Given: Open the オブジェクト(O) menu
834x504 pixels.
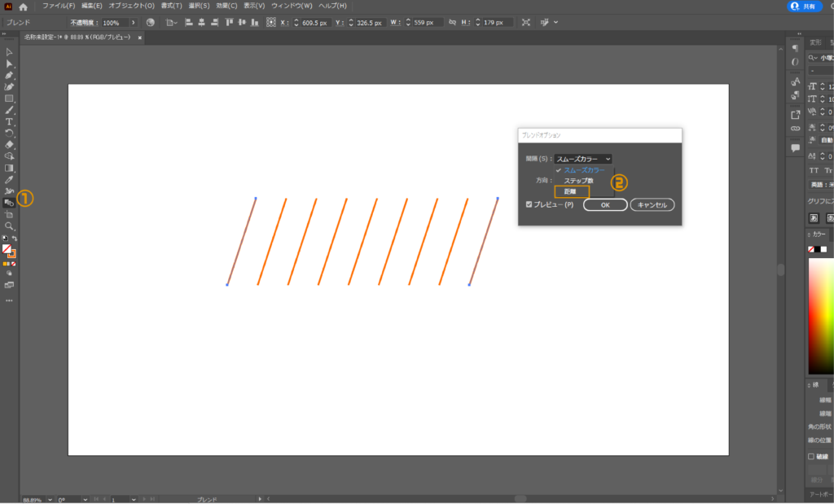Looking at the screenshot, I should click(x=131, y=6).
